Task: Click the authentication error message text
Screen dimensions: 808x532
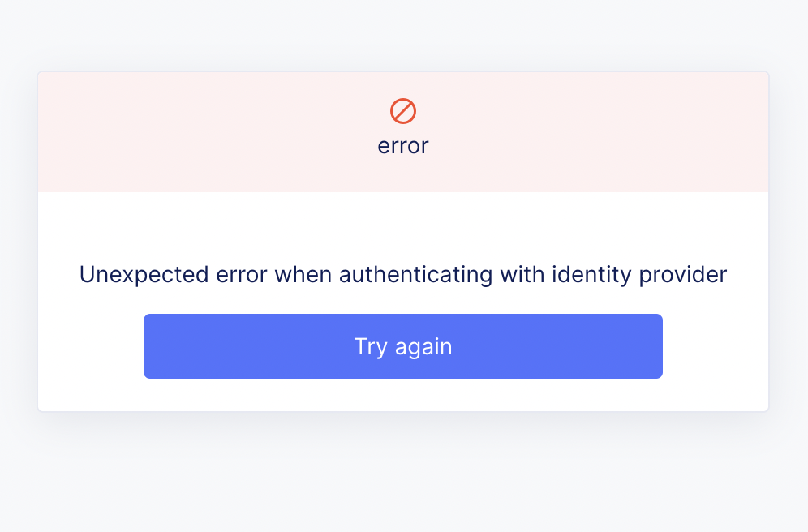Action: point(403,274)
